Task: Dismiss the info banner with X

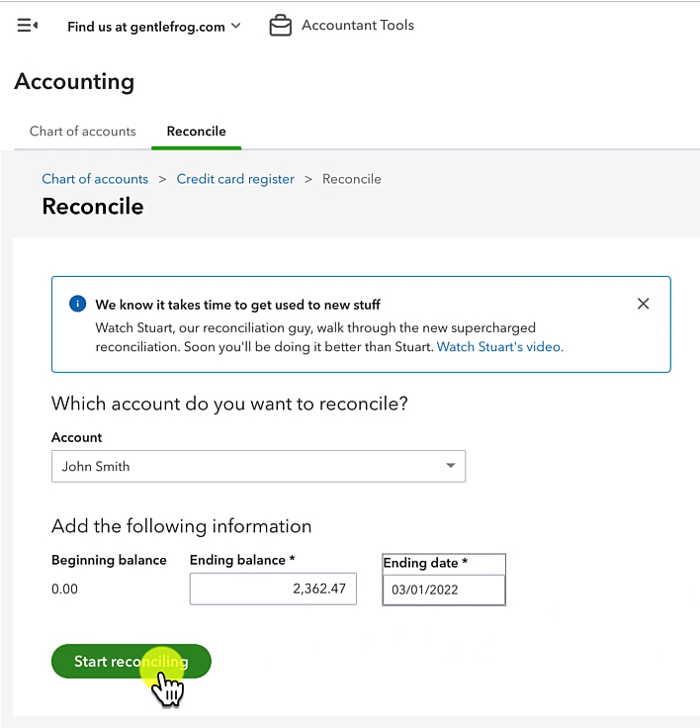Action: click(643, 304)
